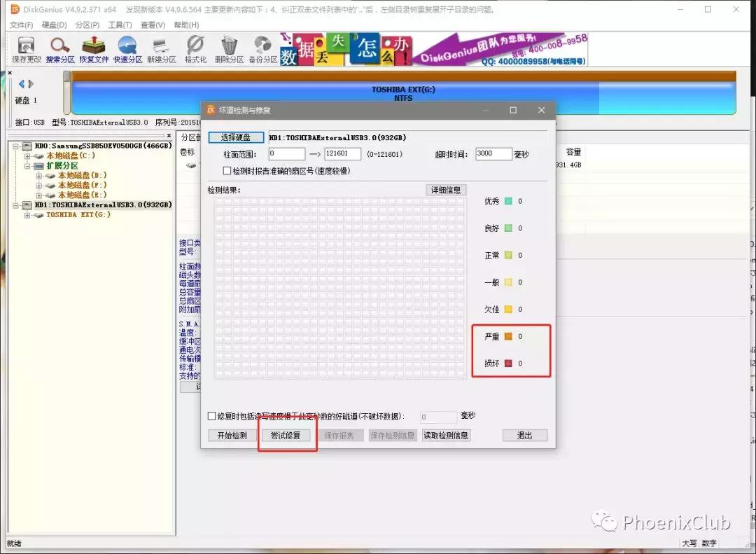The height and width of the screenshot is (554, 756).
Task: Click the 严重 orange color swatch
Action: tap(508, 336)
